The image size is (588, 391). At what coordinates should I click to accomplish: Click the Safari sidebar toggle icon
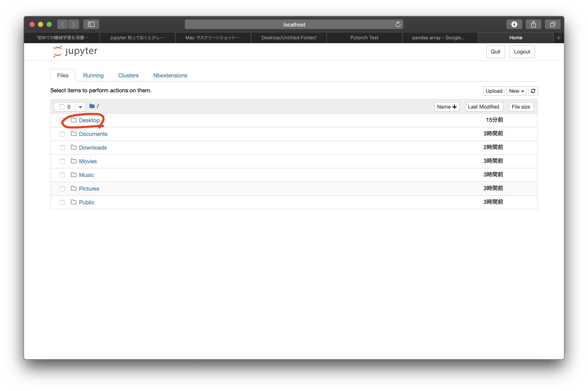pos(91,24)
